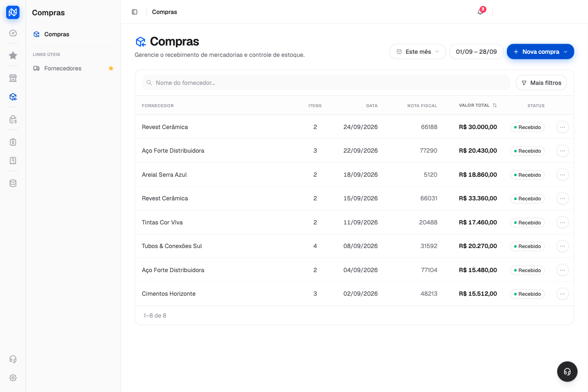Open actions menu for Tubos & Conexões Sul
This screenshot has height=392, width=588.
(563, 246)
